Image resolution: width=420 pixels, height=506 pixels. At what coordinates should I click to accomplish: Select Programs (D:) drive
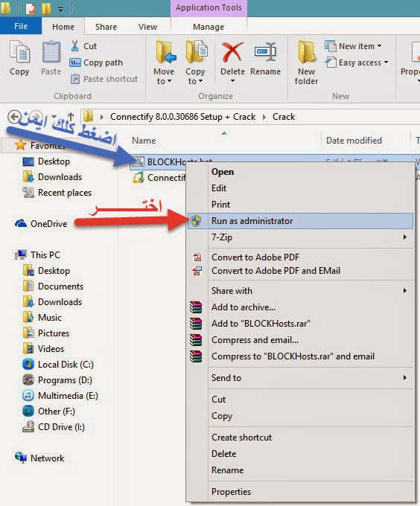point(65,380)
